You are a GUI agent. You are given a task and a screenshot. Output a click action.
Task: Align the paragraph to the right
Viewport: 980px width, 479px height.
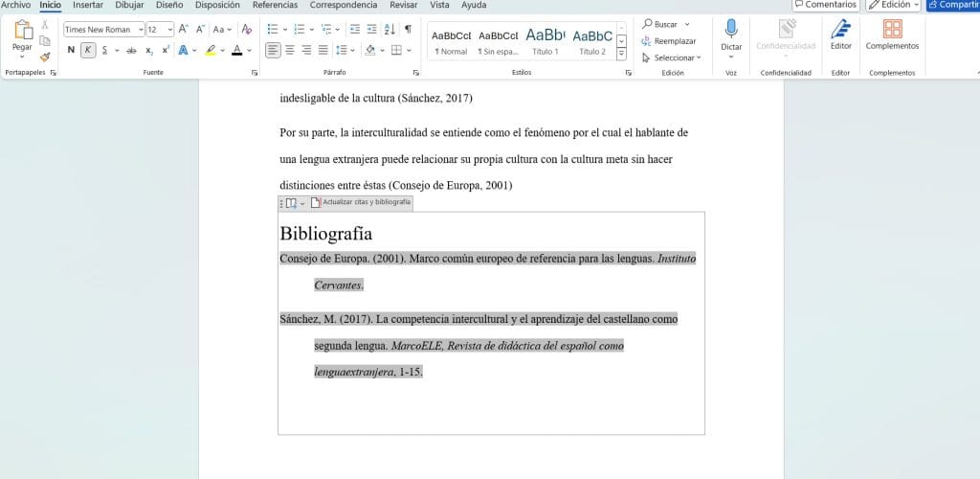click(x=306, y=50)
